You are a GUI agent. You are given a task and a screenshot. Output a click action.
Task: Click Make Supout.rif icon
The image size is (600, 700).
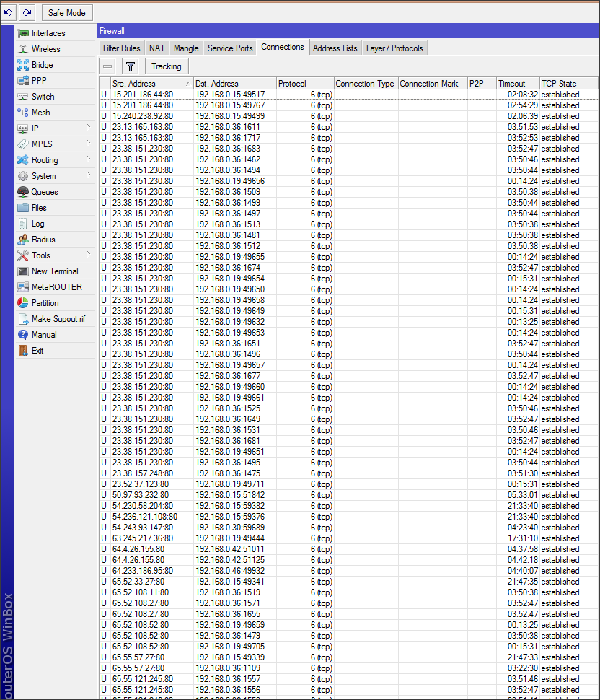coord(23,319)
